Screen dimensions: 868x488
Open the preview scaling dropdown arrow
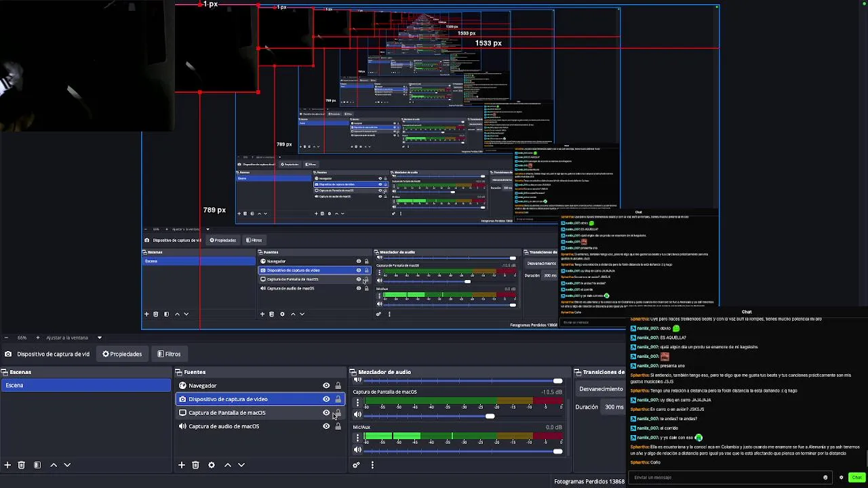(x=99, y=338)
